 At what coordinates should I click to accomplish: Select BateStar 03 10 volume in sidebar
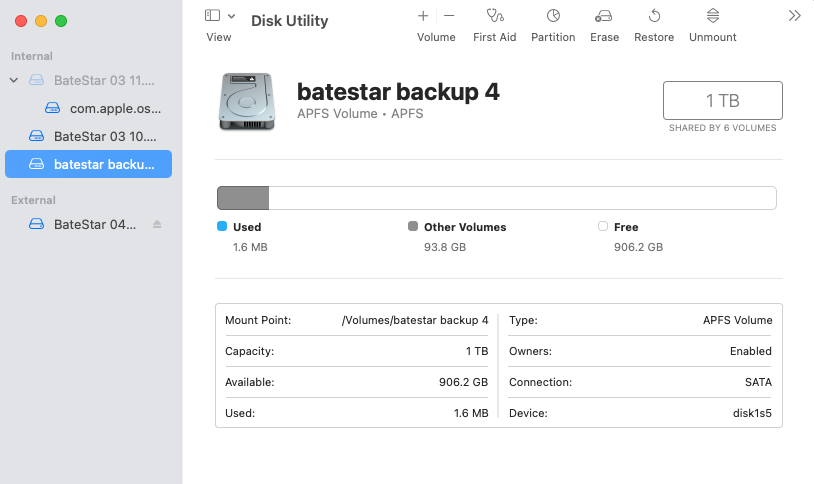pyautogui.click(x=88, y=137)
